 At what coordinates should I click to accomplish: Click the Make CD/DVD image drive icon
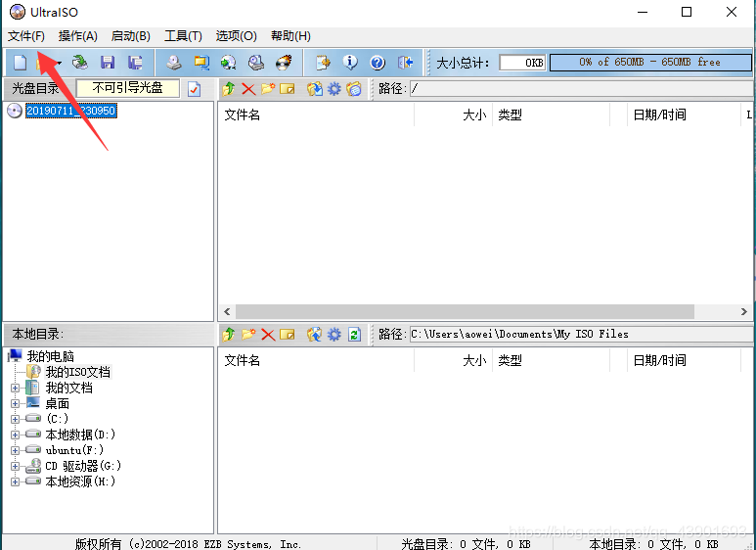(x=173, y=63)
